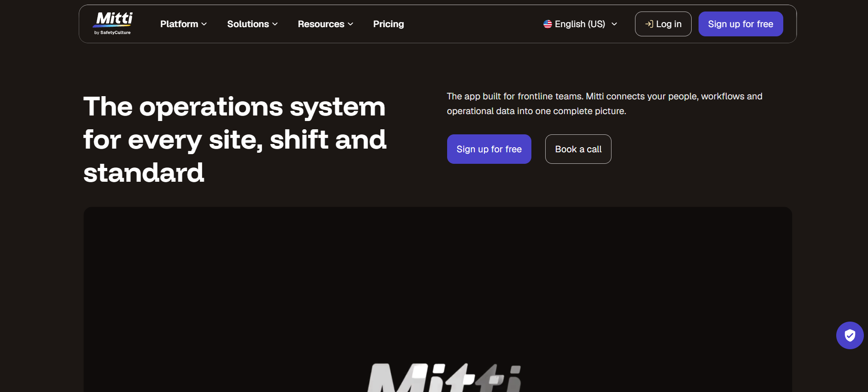
Task: Expand the Solutions dropdown menu
Action: click(x=252, y=24)
